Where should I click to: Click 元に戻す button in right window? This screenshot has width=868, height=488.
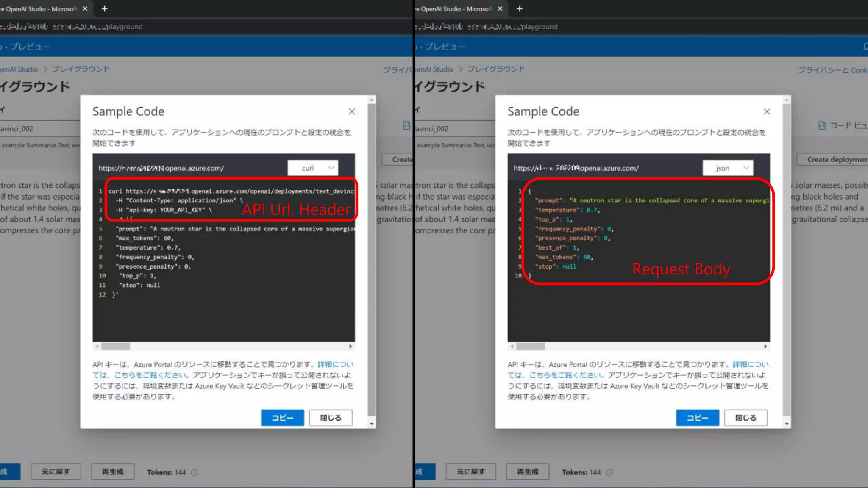[x=470, y=471]
